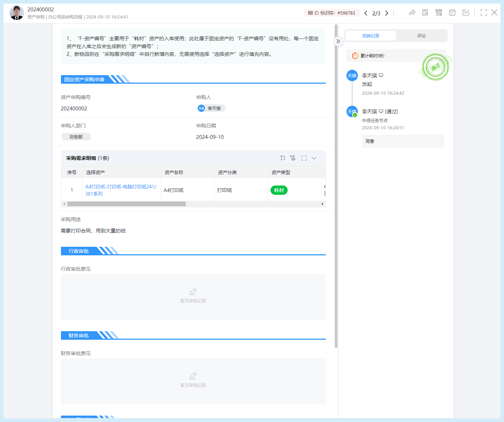Click the 李天琪 applicant tag
The height and width of the screenshot is (422, 504).
coord(211,108)
